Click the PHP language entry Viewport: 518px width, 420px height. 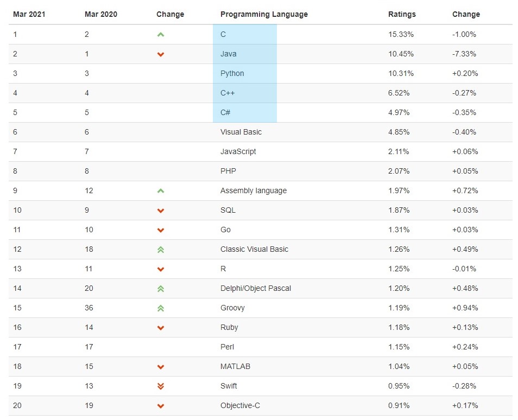(x=228, y=171)
